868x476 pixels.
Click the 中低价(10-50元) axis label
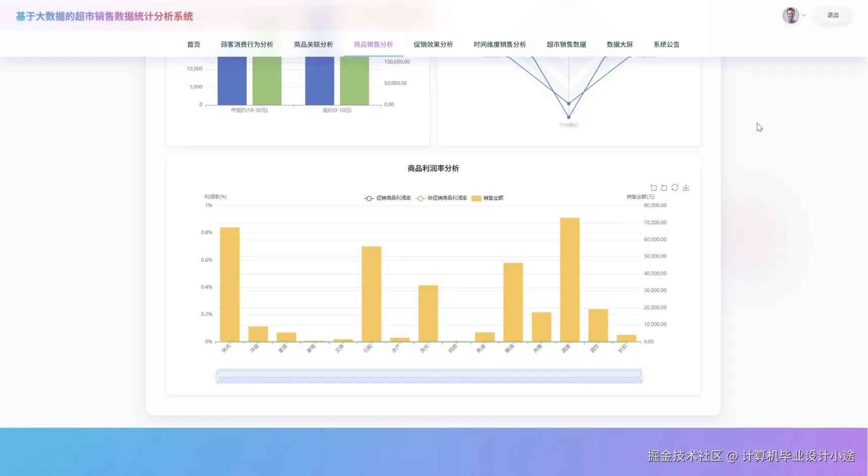click(249, 110)
